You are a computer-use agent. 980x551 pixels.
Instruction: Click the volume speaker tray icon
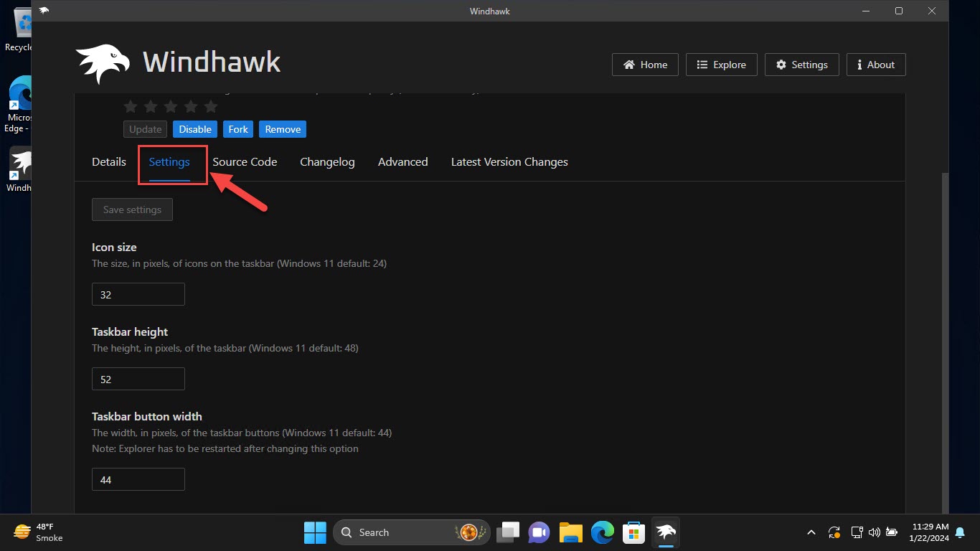[874, 532]
